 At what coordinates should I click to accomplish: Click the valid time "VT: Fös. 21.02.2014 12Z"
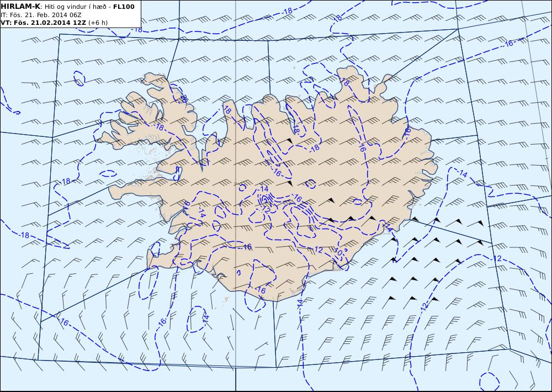pos(43,23)
